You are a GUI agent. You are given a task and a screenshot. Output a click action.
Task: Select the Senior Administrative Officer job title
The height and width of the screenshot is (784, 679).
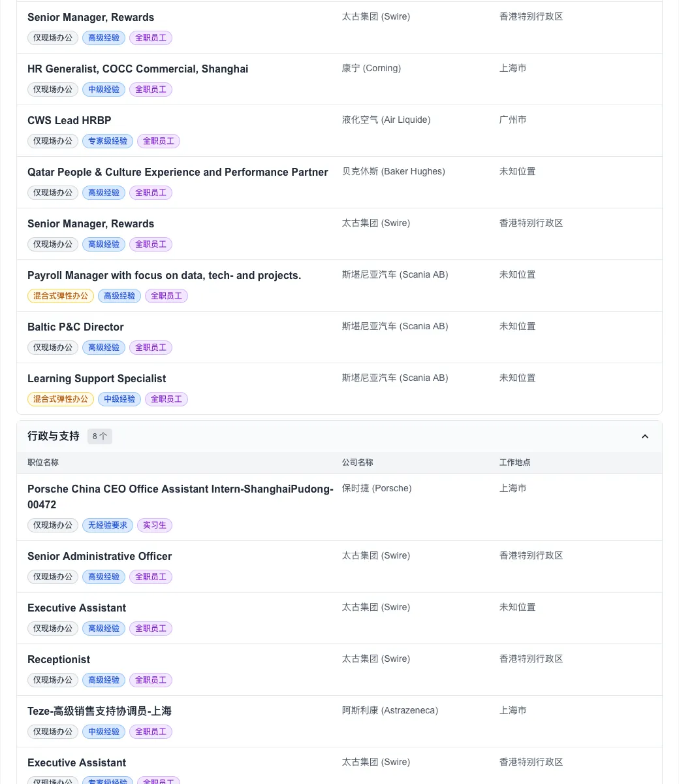[x=99, y=557]
